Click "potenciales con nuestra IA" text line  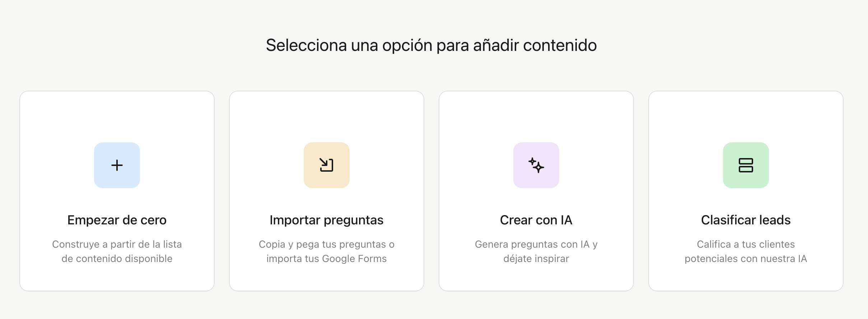pos(746,259)
